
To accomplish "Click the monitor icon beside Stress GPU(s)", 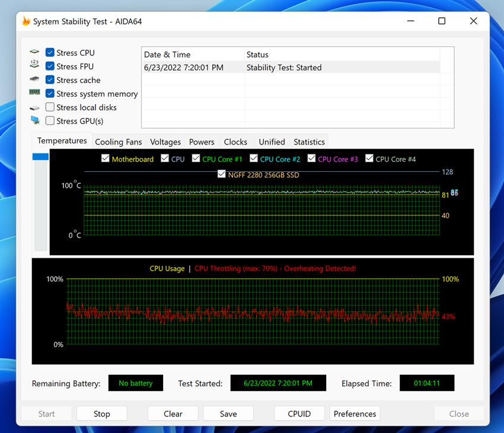I will 35,121.
